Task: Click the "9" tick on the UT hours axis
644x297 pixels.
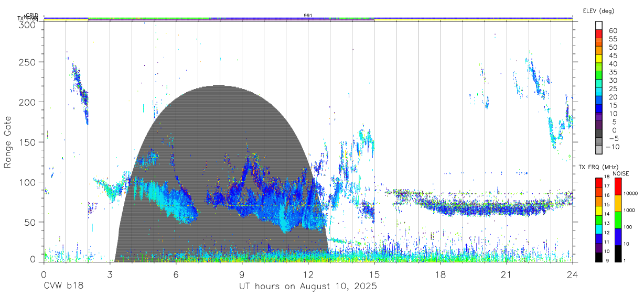Action: point(242,274)
